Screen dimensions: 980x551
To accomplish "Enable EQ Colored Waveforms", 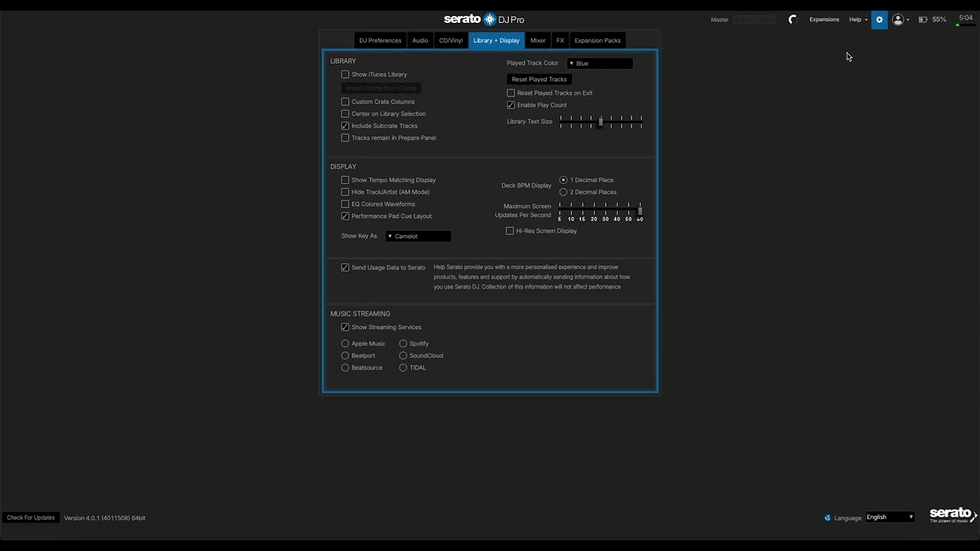I will point(345,204).
